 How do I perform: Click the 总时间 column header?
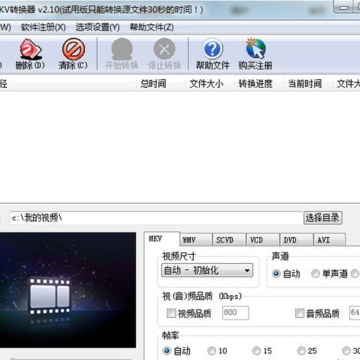(161, 84)
